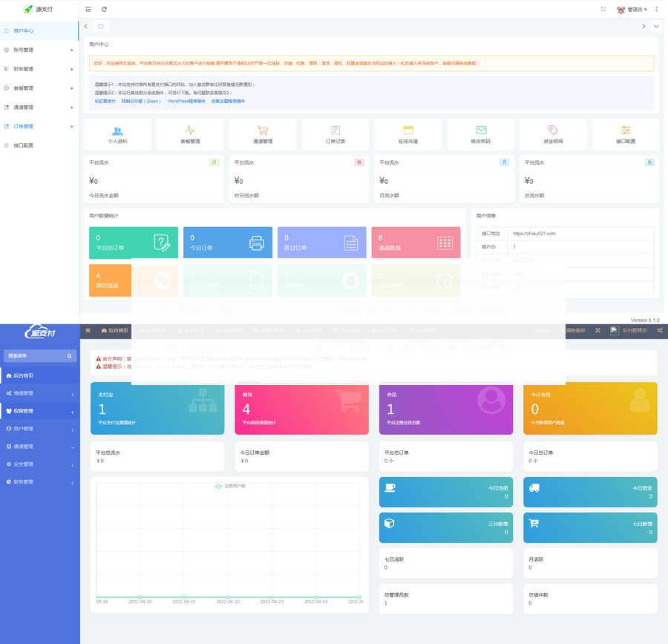Switch to the 后台首页 top tab
The height and width of the screenshot is (644, 668).
tap(114, 330)
